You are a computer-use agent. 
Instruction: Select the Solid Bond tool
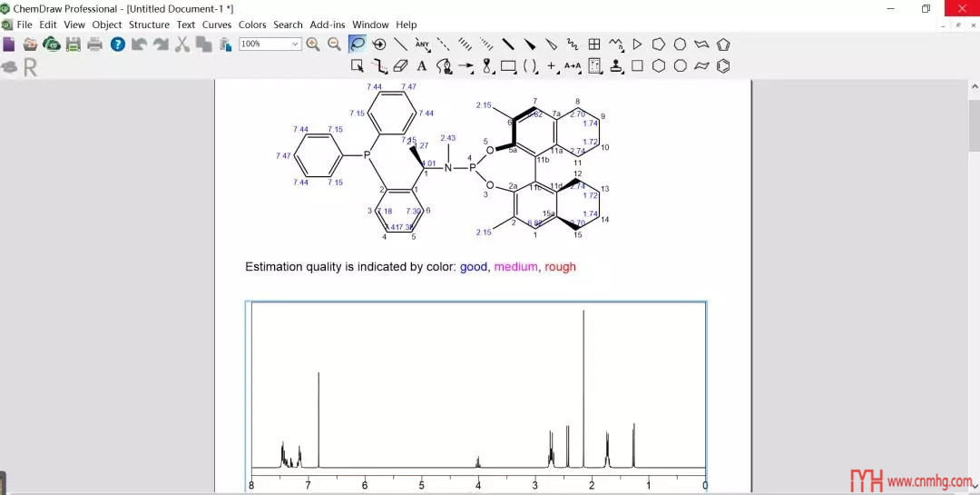(x=401, y=45)
